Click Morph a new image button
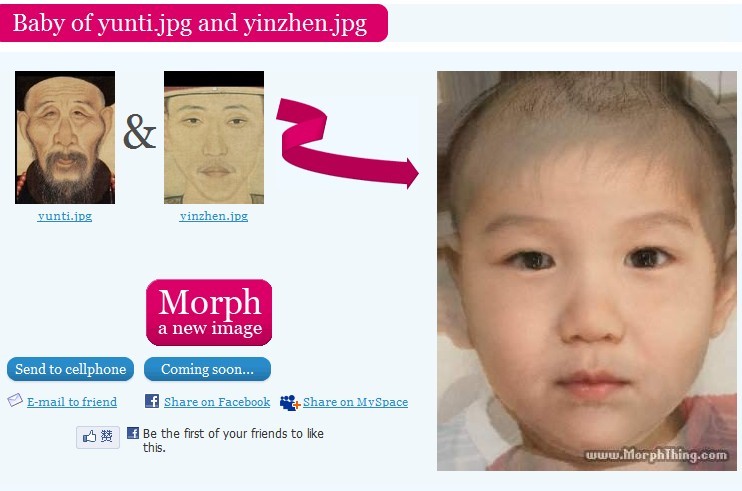The width and height of the screenshot is (742, 491). coord(209,313)
